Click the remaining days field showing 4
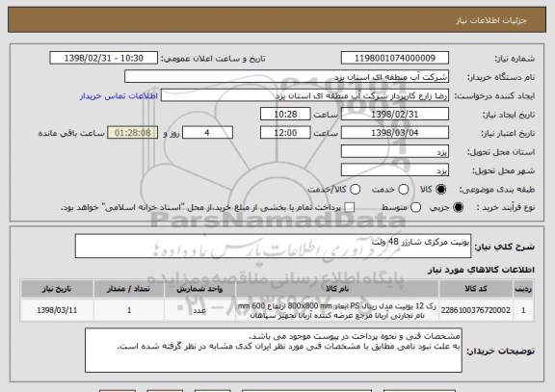This screenshot has height=392, width=555. pyautogui.click(x=207, y=133)
